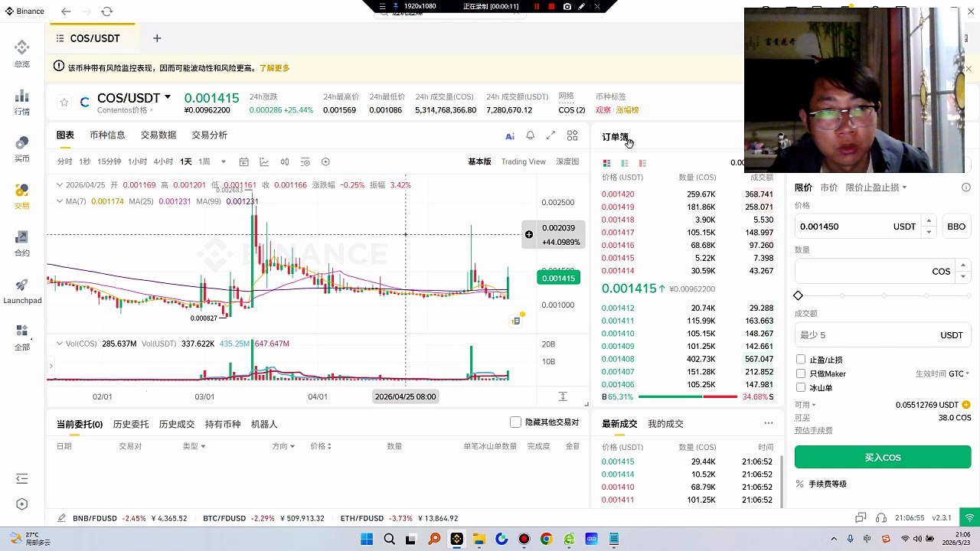Check 隐藏其他交易对 checkbox
The image size is (980, 551).
[x=515, y=422]
